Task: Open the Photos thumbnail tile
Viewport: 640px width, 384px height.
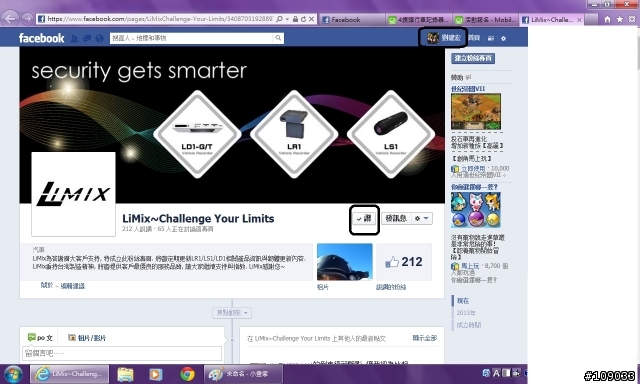Action: pyautogui.click(x=345, y=262)
